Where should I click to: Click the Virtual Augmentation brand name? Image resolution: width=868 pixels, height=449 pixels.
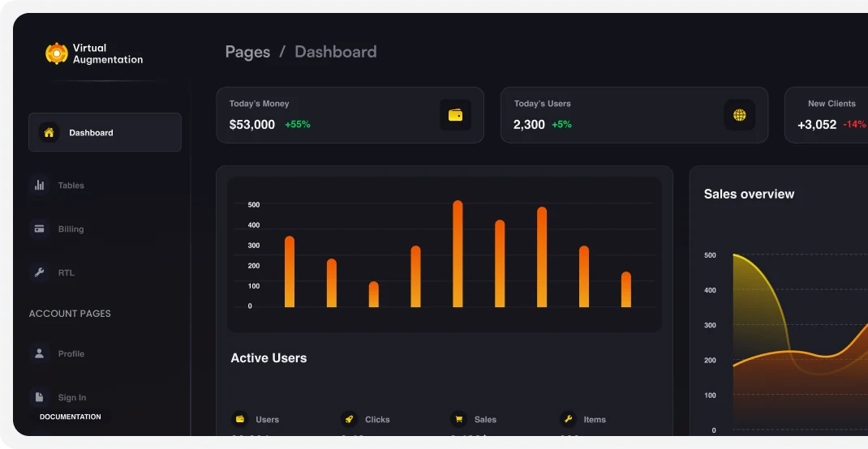point(108,53)
